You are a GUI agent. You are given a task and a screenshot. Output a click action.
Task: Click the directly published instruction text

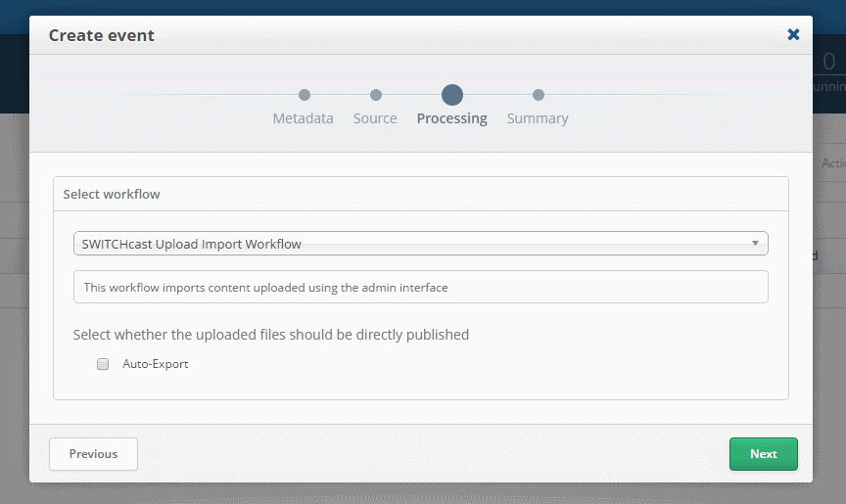tap(271, 335)
